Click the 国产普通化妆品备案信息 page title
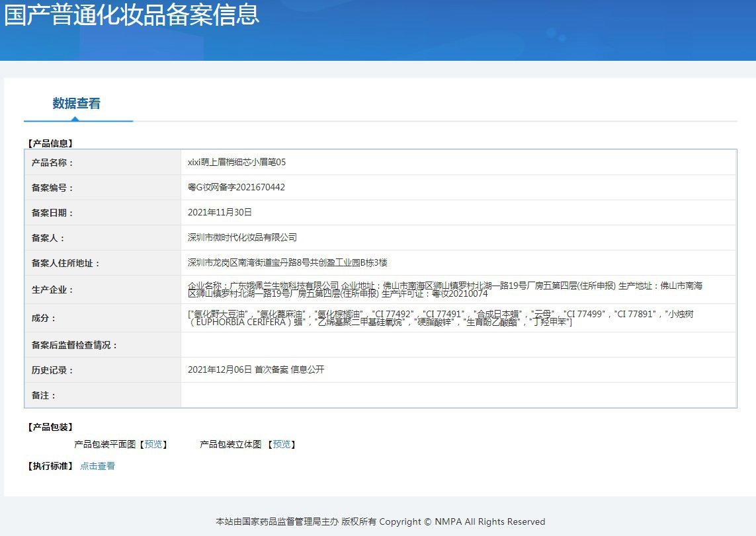 click(x=132, y=15)
